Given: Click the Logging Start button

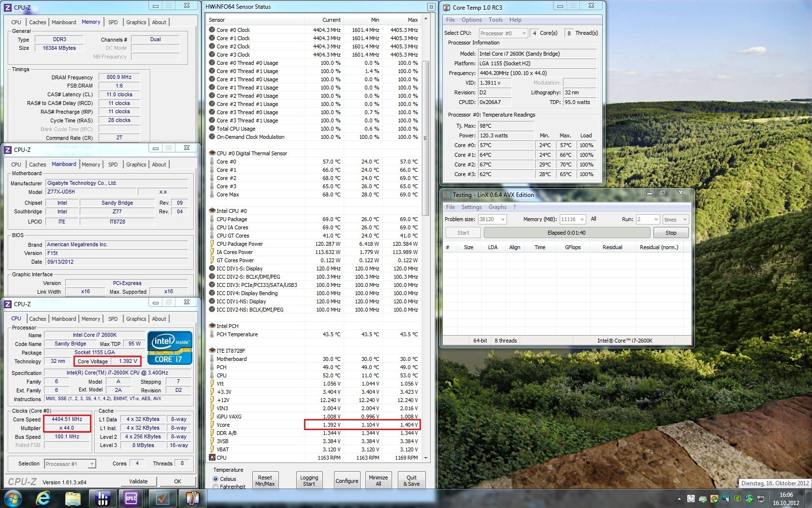Looking at the screenshot, I should coord(309,480).
